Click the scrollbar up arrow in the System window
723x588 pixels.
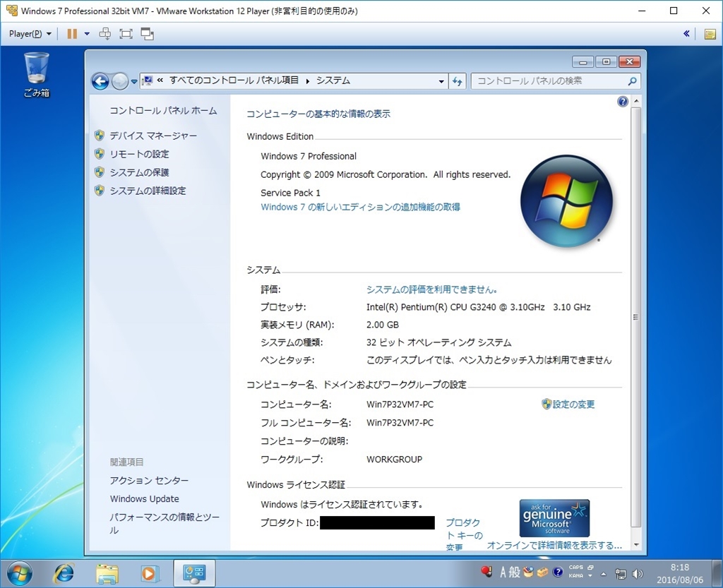coord(636,101)
